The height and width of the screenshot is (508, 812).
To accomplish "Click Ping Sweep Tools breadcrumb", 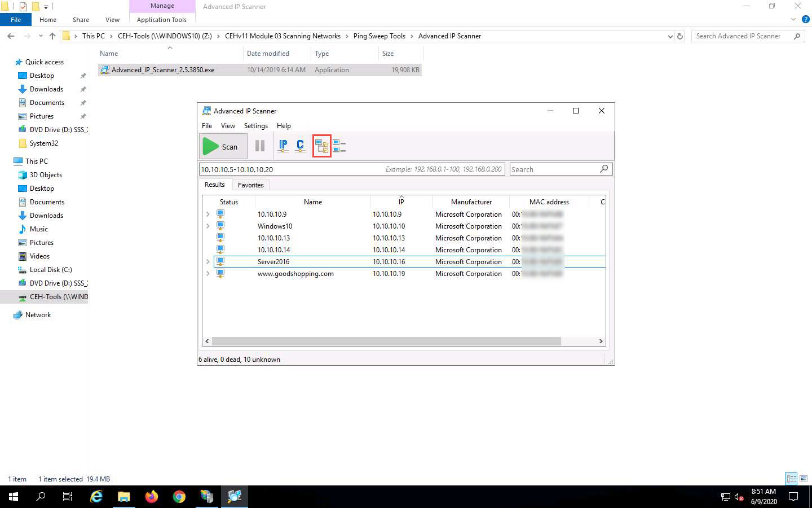I will 379,36.
